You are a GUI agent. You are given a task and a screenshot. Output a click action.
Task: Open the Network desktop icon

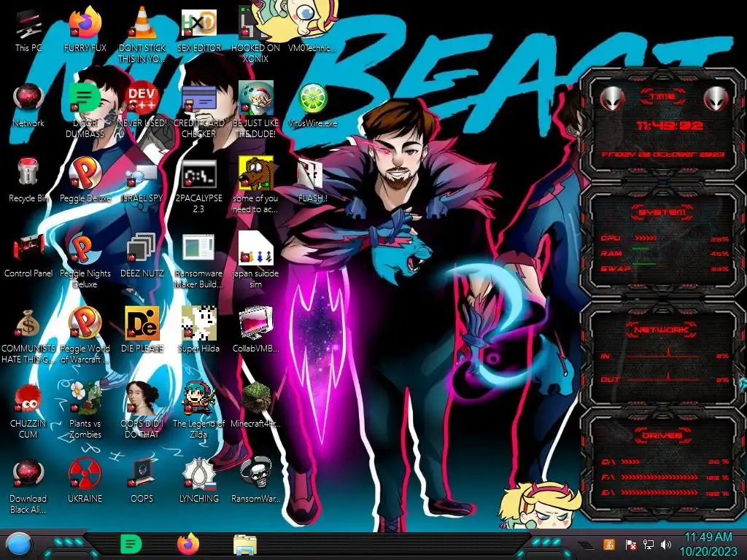coord(28,106)
